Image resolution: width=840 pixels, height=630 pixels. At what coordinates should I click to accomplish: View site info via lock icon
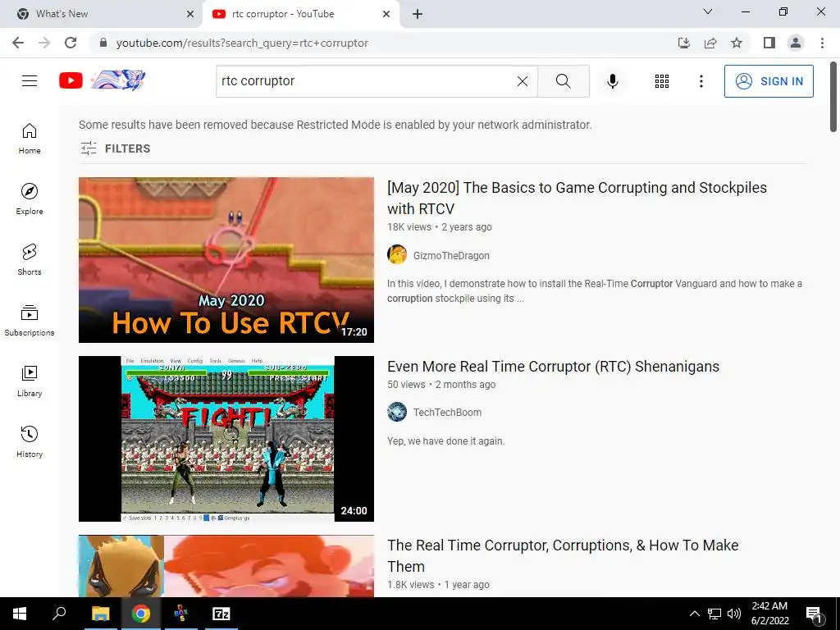[x=103, y=43]
